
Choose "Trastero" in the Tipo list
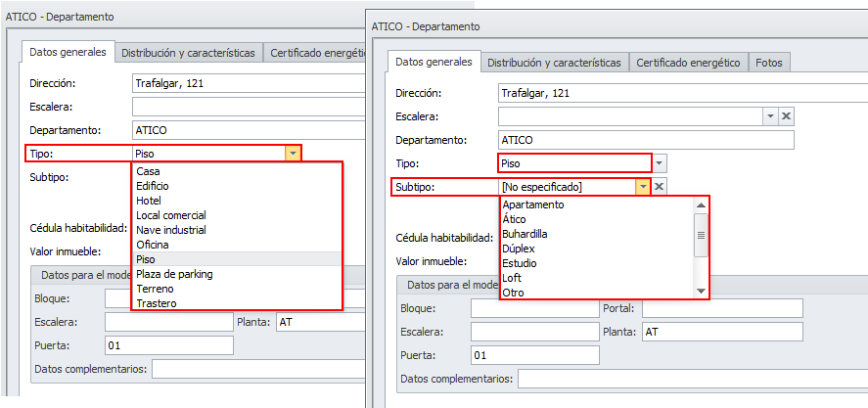158,303
